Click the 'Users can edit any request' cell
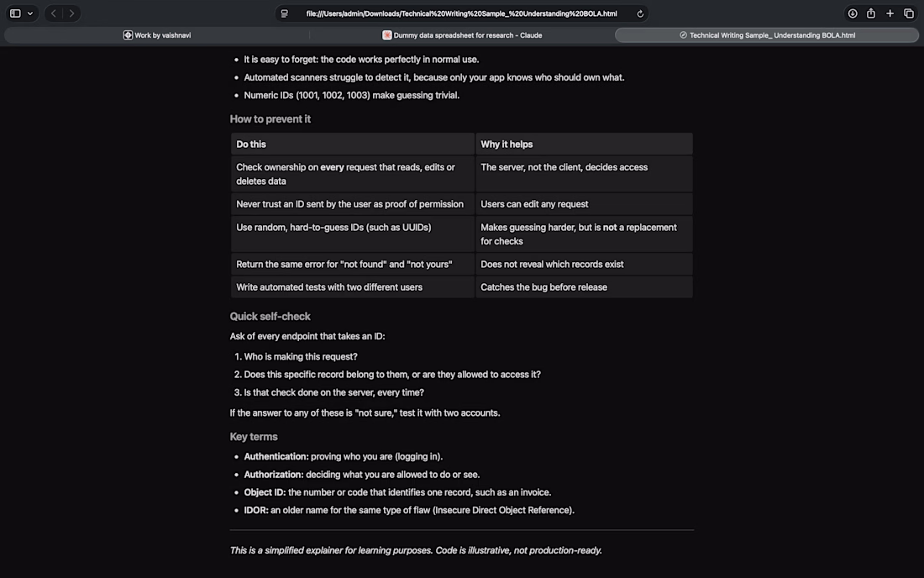 [584, 204]
